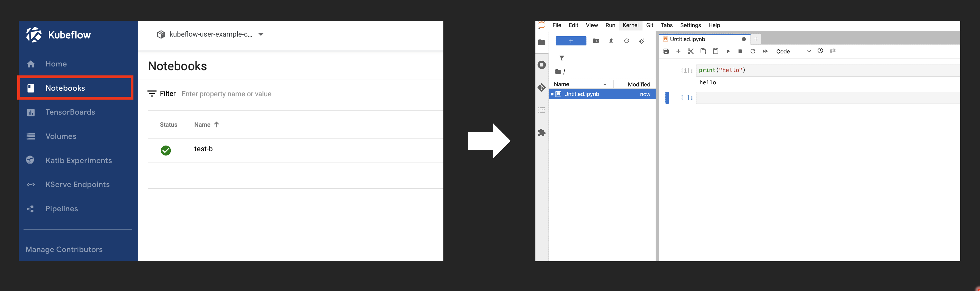Restart kernel and run all cells
This screenshot has height=291, width=980.
(x=765, y=51)
